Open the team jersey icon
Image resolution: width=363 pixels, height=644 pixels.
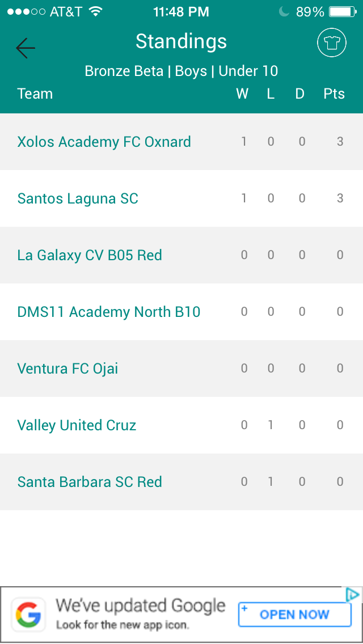click(x=332, y=43)
